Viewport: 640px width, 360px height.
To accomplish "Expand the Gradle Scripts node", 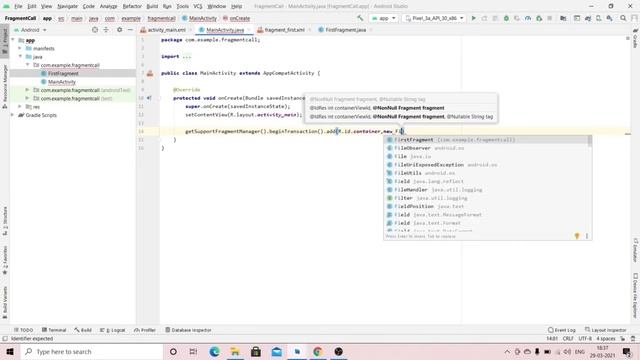I will tap(13, 115).
